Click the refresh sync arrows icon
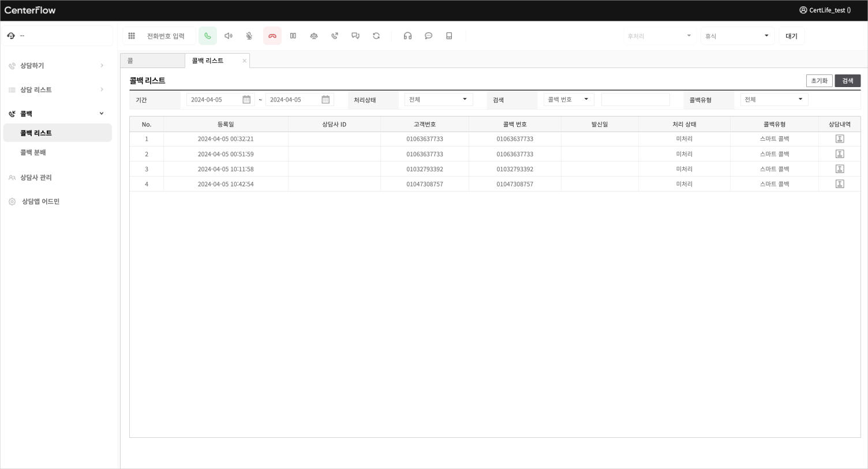This screenshot has height=469, width=868. tap(376, 36)
